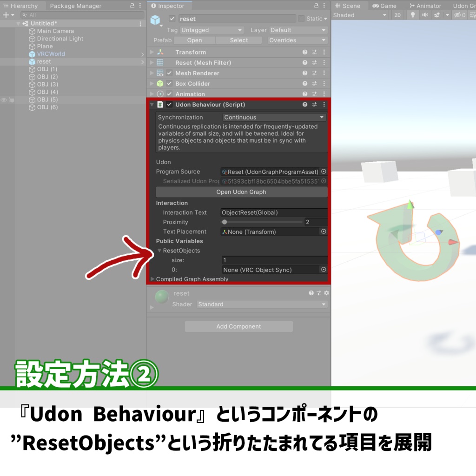Toggle the Udon Behaviour enabled checkbox

pos(170,104)
